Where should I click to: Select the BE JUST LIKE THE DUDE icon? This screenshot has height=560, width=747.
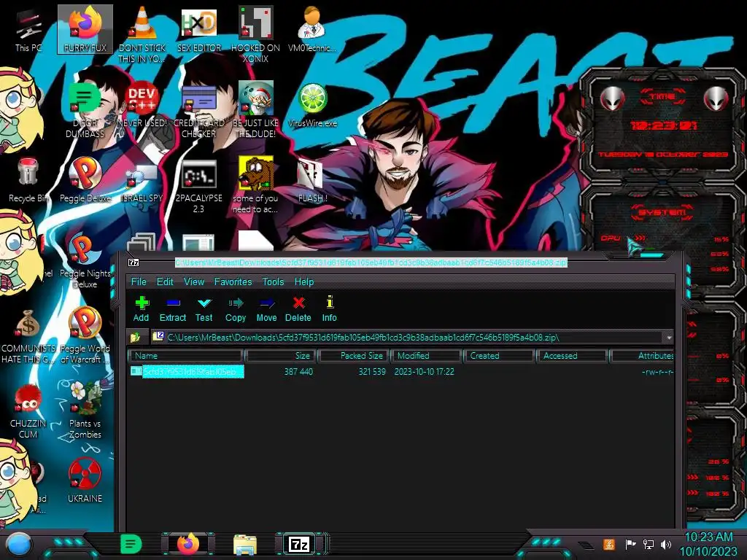(255, 109)
